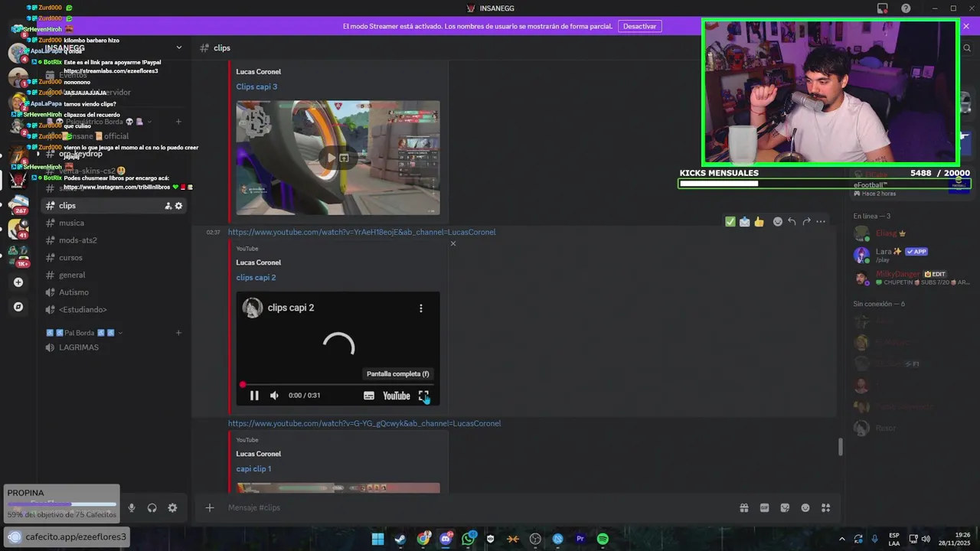Edit clips channel settings gear
980x551 pixels.
[x=179, y=206]
